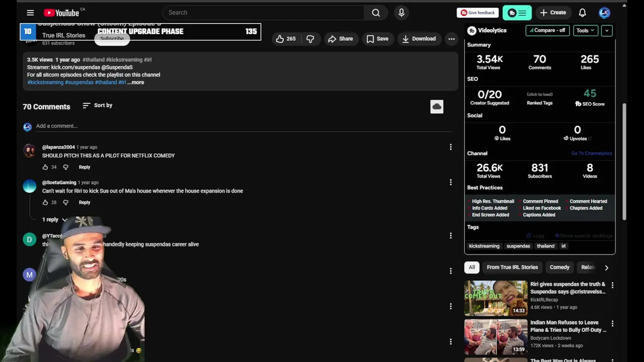
Task: Open options for Indian Man Refuses video
Action: pos(612,323)
